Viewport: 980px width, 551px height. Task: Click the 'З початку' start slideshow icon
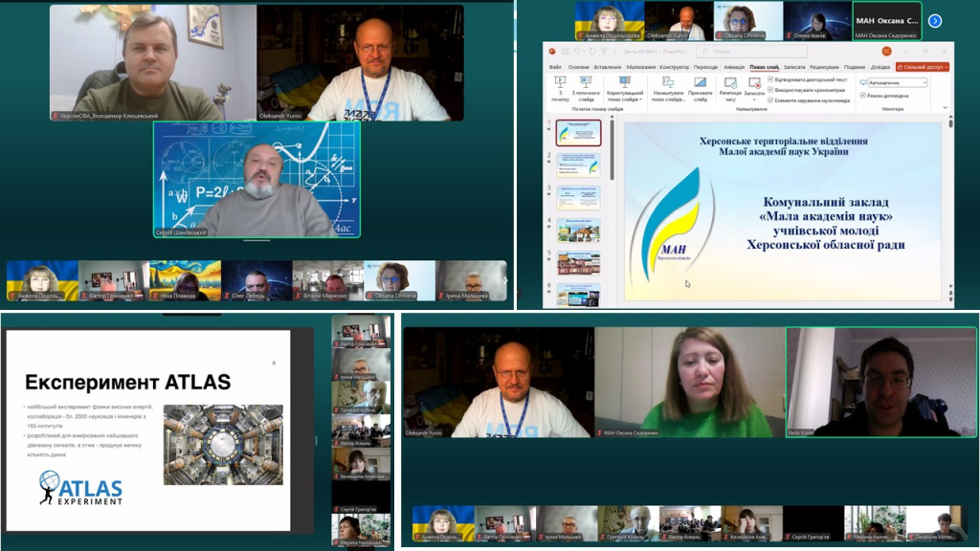pyautogui.click(x=560, y=82)
